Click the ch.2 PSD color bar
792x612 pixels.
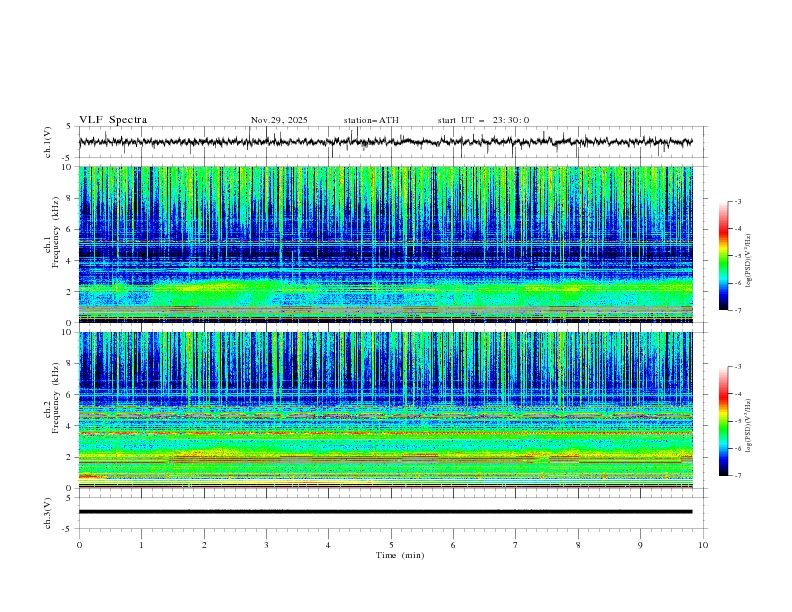(x=723, y=421)
